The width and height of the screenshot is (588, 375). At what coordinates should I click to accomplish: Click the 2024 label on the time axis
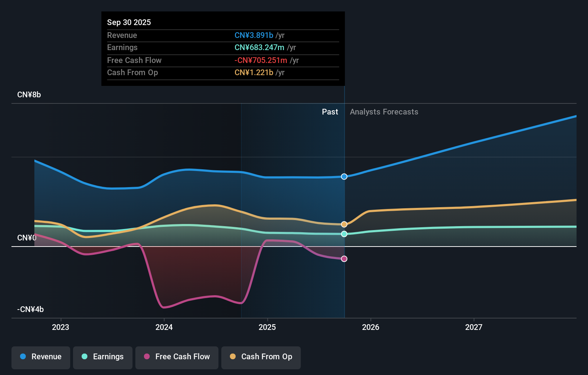(x=164, y=327)
